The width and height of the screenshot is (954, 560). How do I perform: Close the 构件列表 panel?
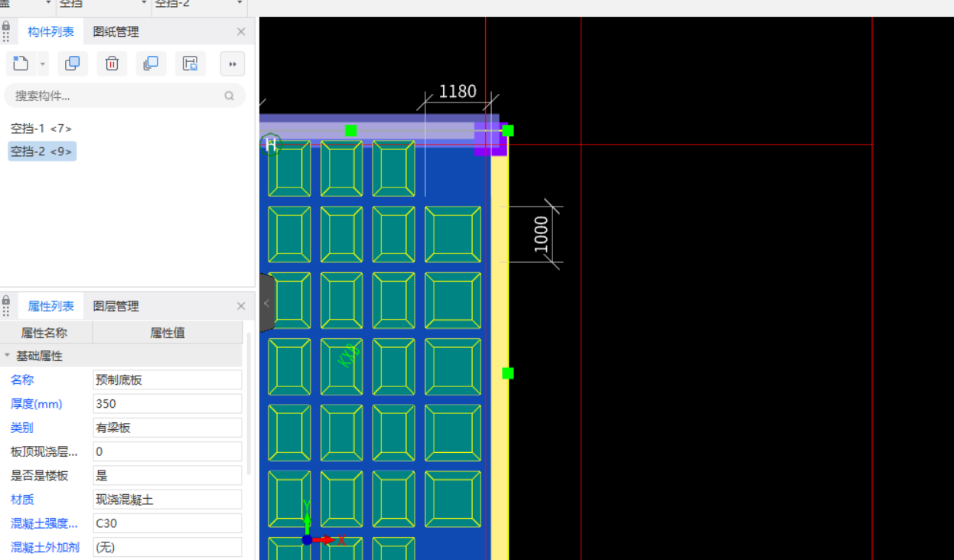click(241, 31)
